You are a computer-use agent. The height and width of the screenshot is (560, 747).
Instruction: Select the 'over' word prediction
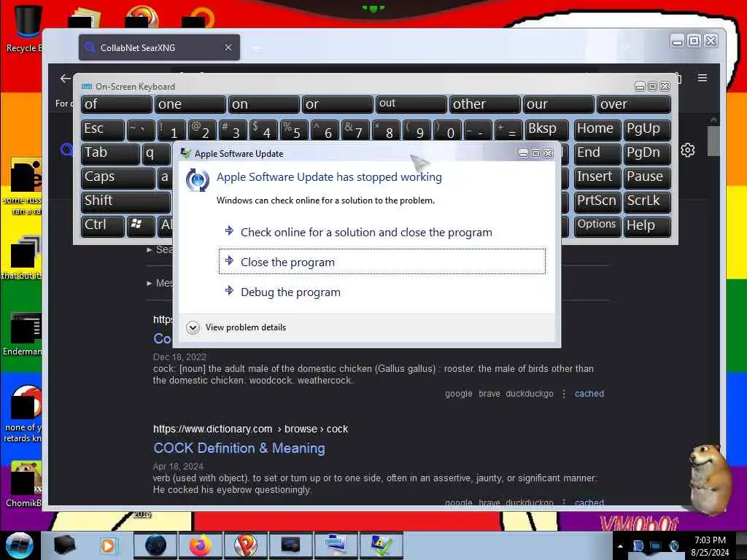click(x=634, y=104)
